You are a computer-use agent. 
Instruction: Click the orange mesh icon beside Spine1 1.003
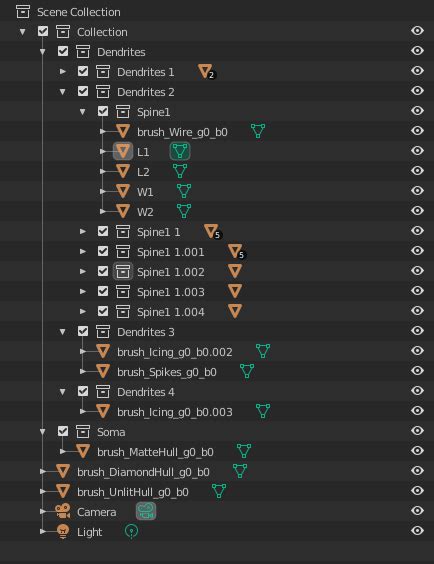point(235,291)
